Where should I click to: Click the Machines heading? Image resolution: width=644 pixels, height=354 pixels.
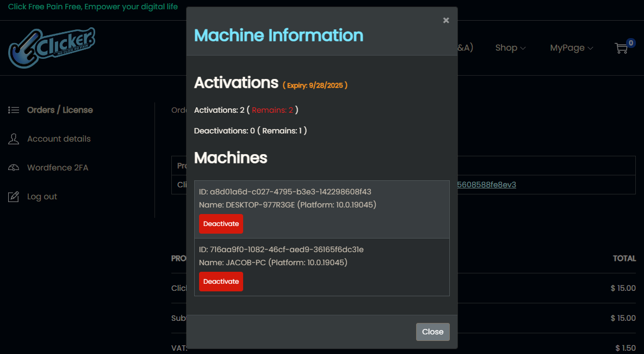(x=231, y=158)
